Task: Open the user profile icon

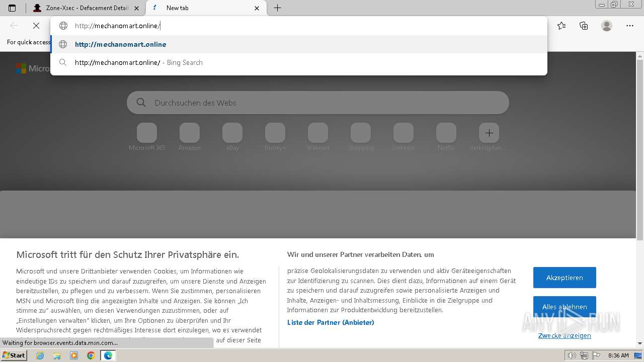Action: point(607,26)
